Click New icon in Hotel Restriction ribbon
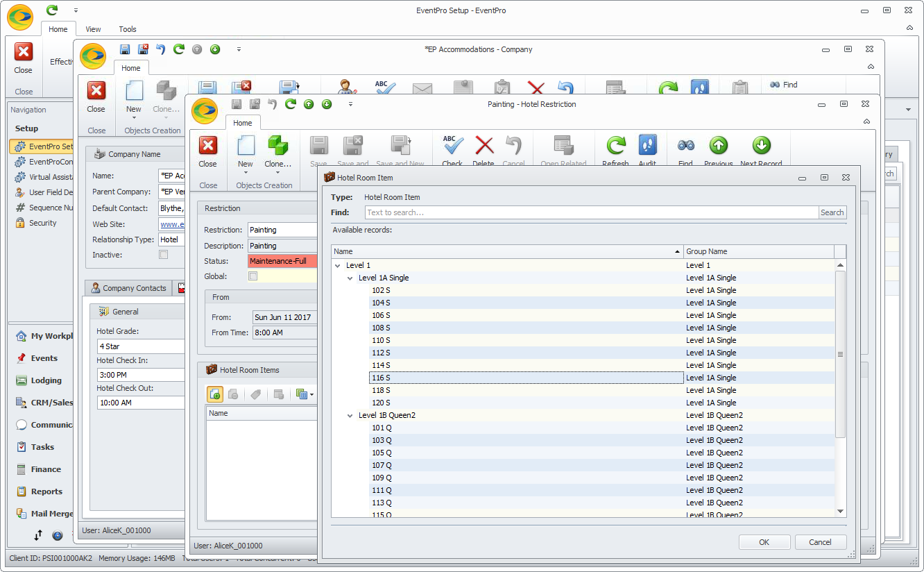This screenshot has width=924, height=572. tap(246, 146)
